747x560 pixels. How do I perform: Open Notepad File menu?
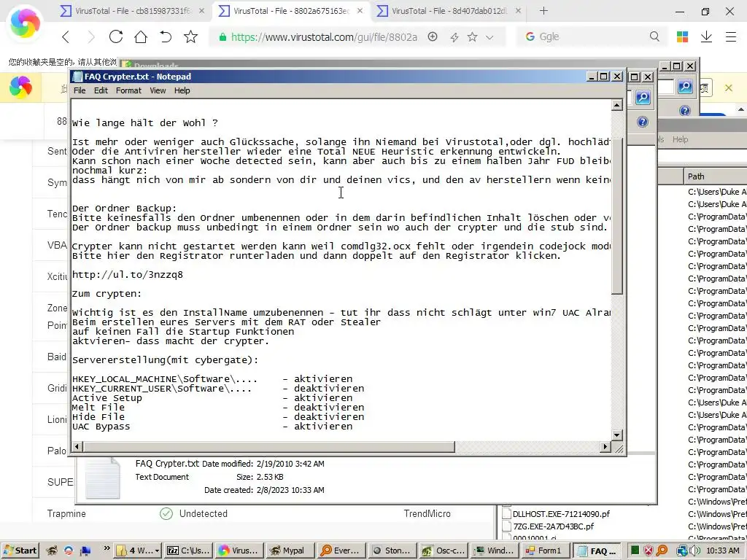coord(80,90)
